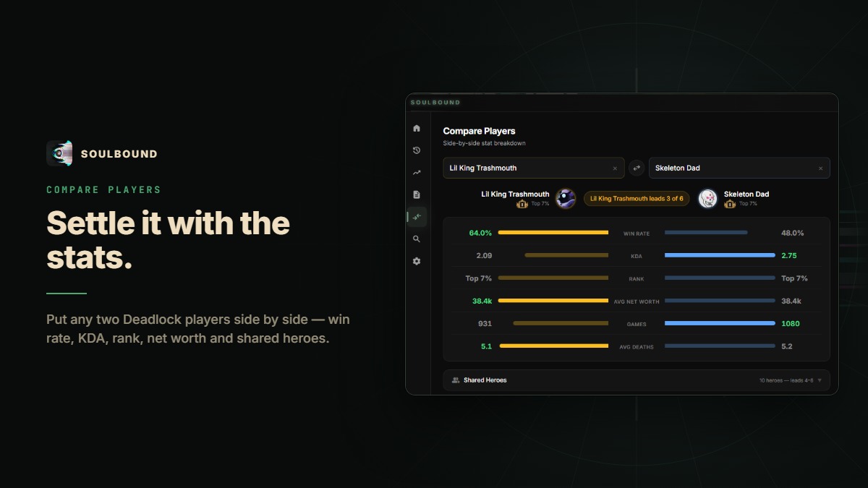Open the settings gear icon in sidebar
The width and height of the screenshot is (868, 488).
coord(417,261)
